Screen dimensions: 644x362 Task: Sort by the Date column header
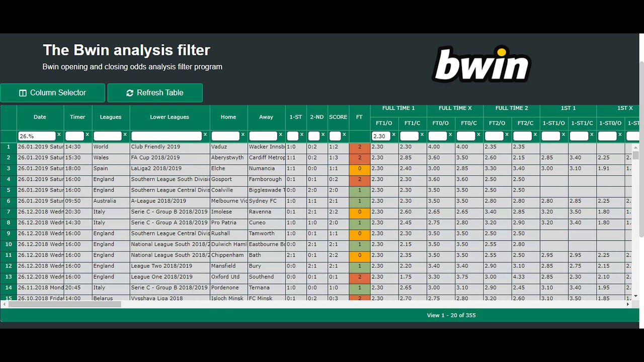tap(40, 117)
